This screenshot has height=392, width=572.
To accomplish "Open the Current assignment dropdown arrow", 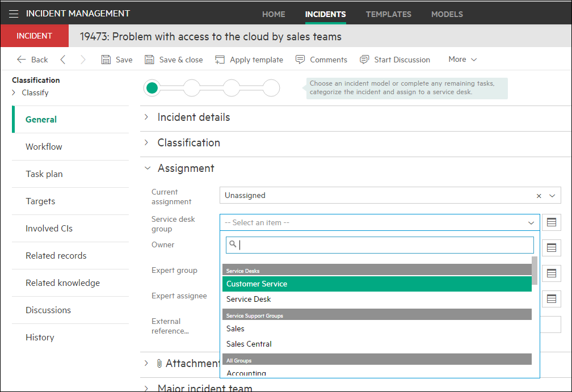I will click(x=552, y=196).
